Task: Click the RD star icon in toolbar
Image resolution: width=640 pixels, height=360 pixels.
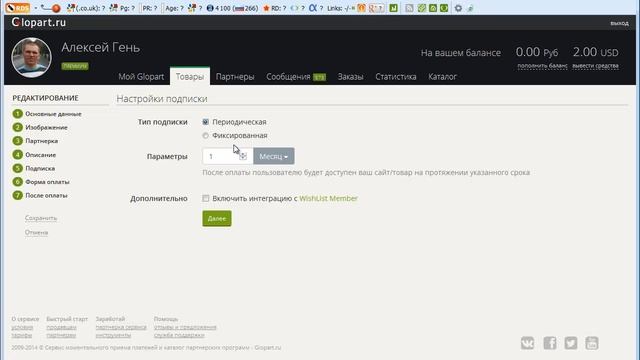Action: (x=266, y=8)
